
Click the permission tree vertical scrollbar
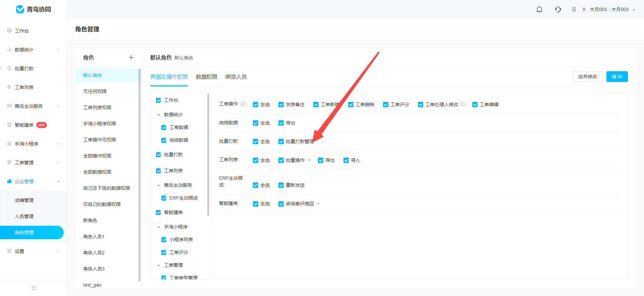[x=208, y=155]
